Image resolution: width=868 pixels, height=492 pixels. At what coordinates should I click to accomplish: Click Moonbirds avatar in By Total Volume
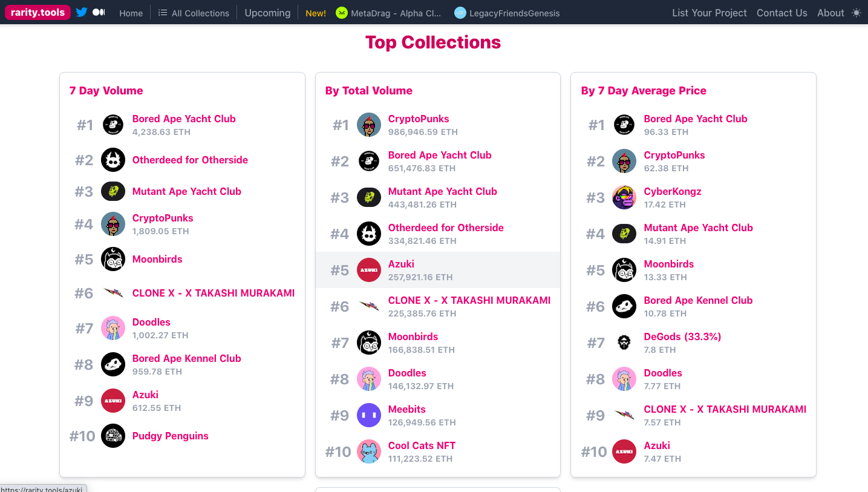369,343
